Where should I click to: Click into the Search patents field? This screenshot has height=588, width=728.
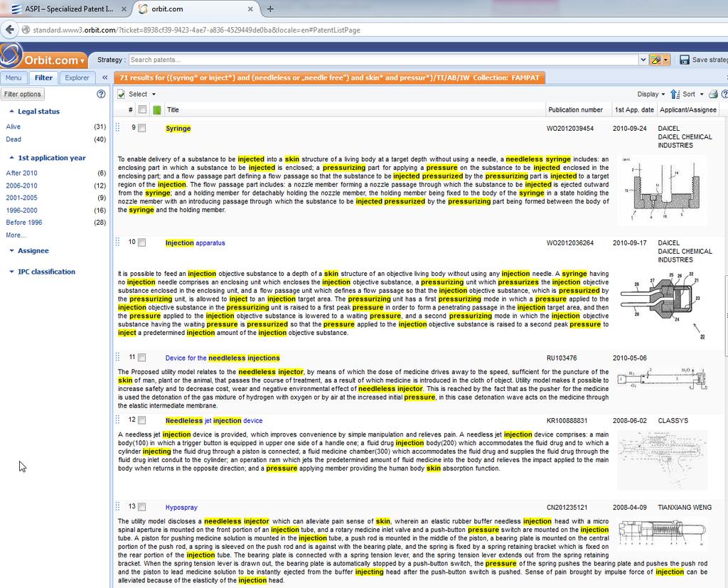(383, 60)
